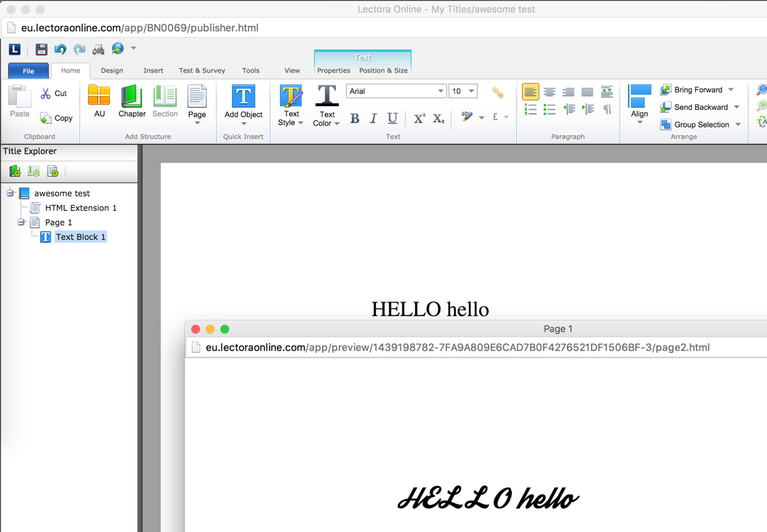767x532 pixels.
Task: Open the Position & Size tab
Action: [x=384, y=70]
